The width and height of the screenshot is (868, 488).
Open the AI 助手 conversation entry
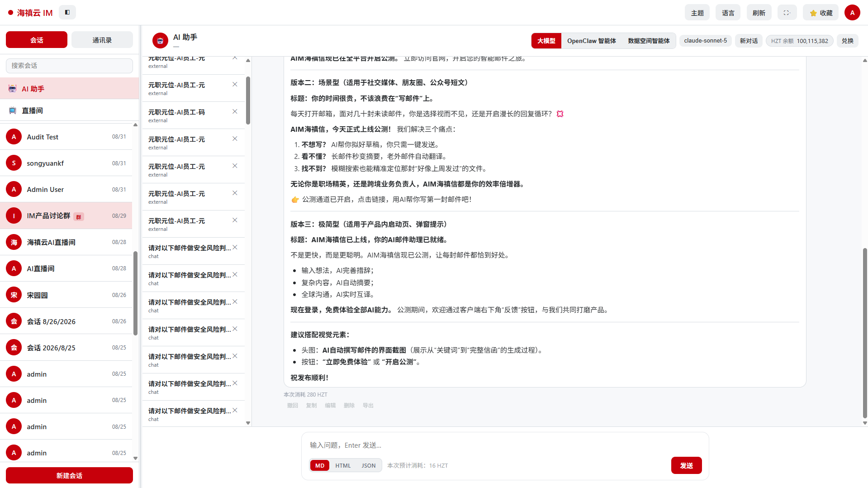[x=69, y=89]
